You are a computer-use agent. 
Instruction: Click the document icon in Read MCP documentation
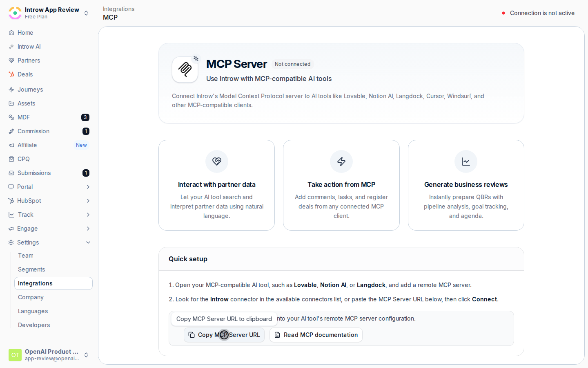coord(277,335)
